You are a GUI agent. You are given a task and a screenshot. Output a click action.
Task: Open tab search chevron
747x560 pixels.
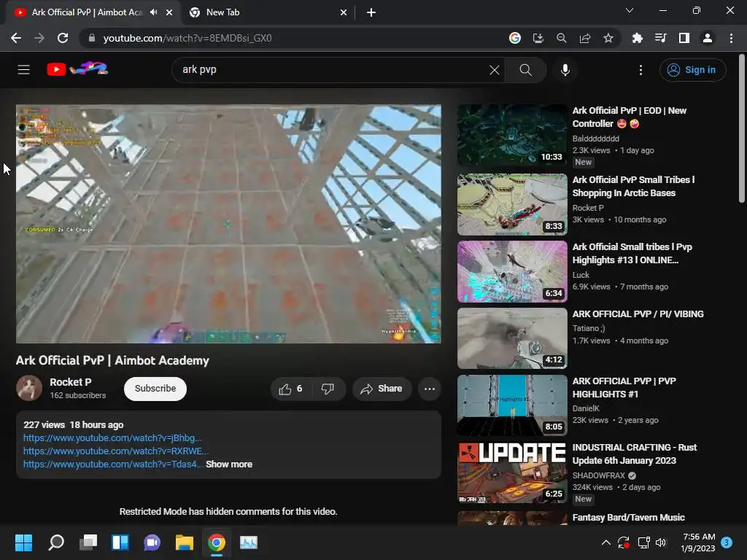[x=630, y=10]
